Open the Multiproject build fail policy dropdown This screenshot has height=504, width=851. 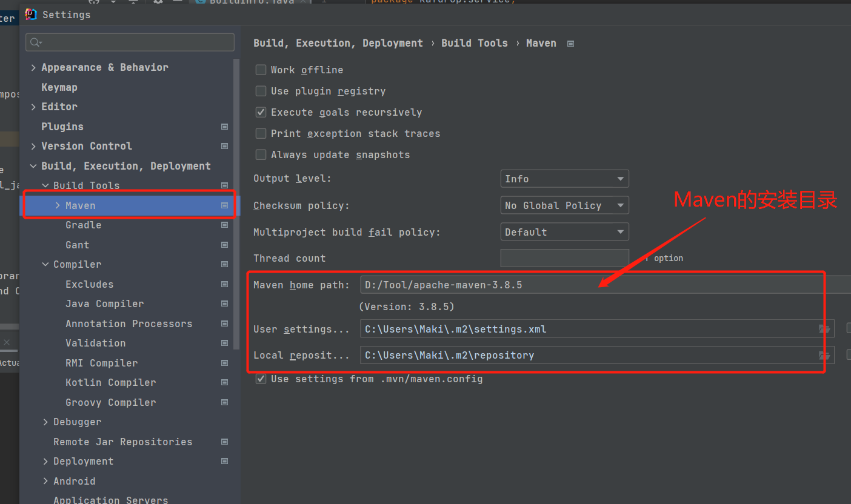[565, 232]
